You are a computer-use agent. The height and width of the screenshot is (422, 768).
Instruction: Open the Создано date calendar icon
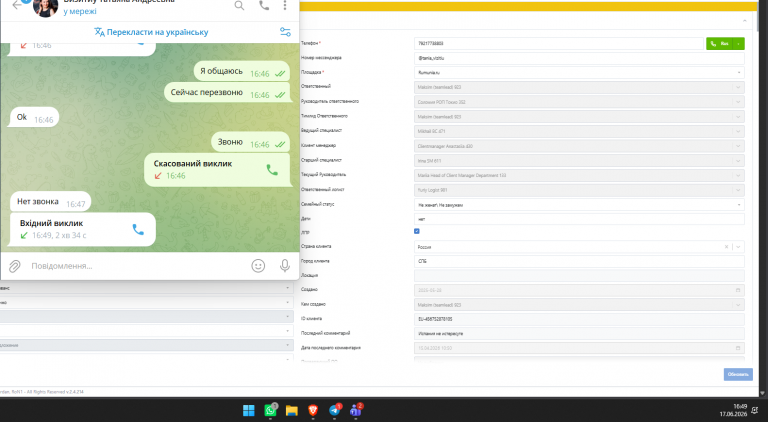[738, 290]
